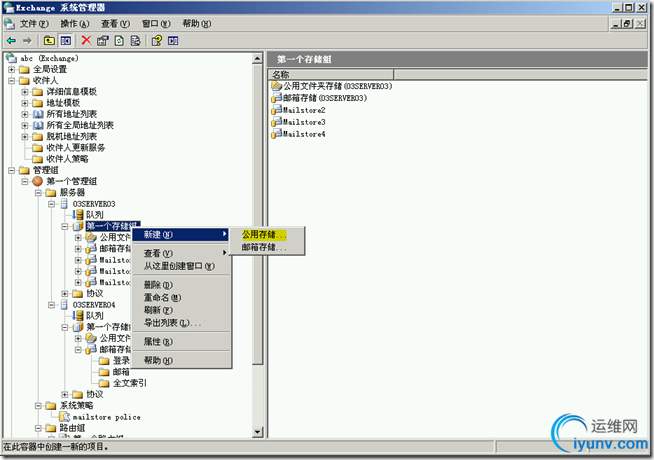Viewport: 654px width, 460px height.
Task: Toggle the Show/Hide console tree icon
Action: 66,40
